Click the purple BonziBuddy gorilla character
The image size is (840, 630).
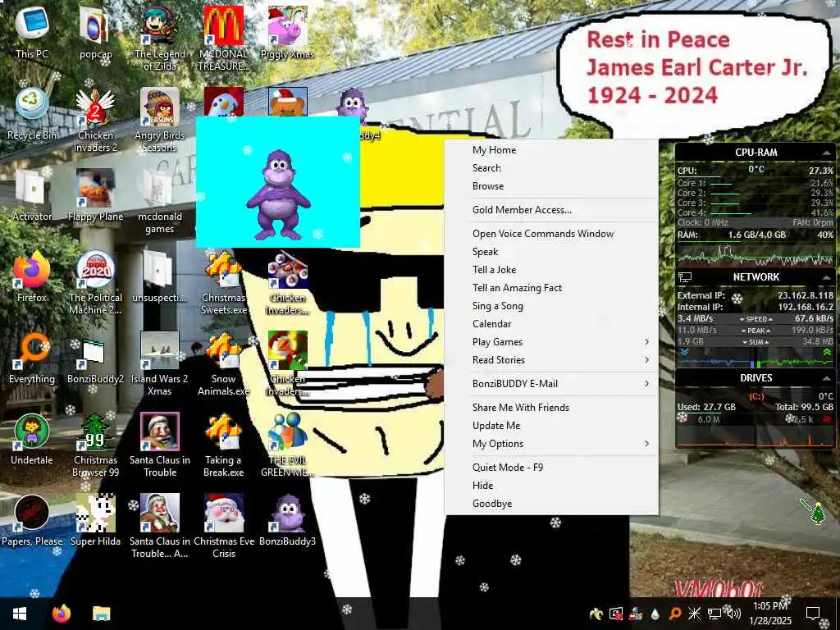click(278, 195)
